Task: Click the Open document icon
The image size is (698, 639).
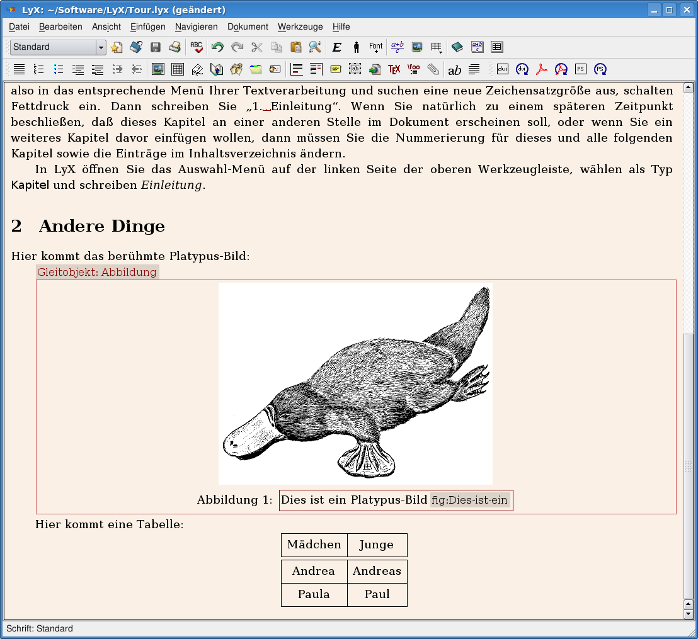Action: point(136,47)
